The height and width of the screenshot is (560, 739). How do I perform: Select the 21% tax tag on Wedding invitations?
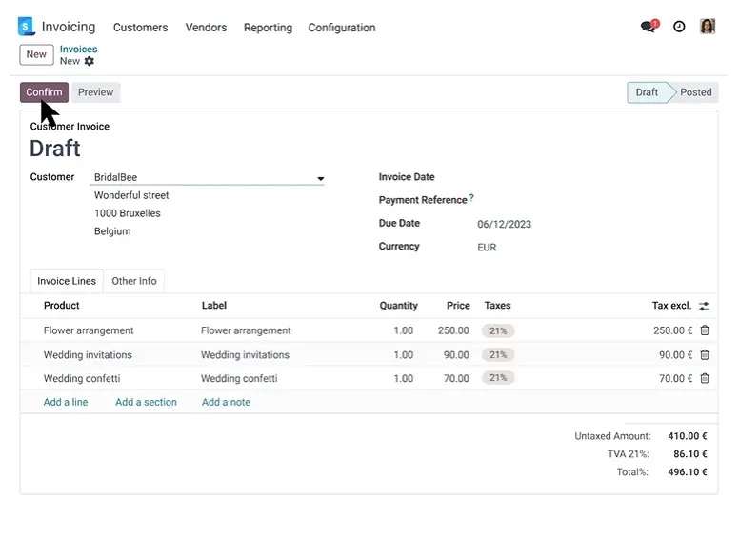pos(498,355)
